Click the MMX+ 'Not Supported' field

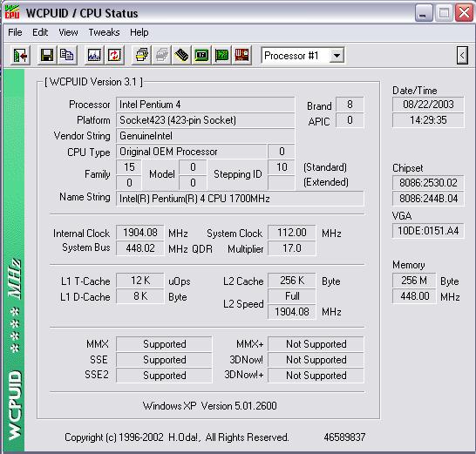[316, 344]
